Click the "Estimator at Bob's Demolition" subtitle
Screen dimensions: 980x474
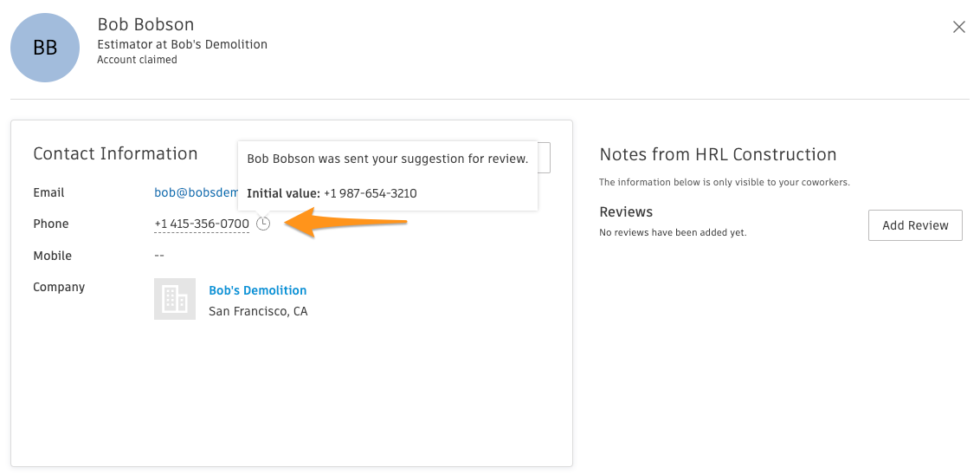[x=182, y=44]
